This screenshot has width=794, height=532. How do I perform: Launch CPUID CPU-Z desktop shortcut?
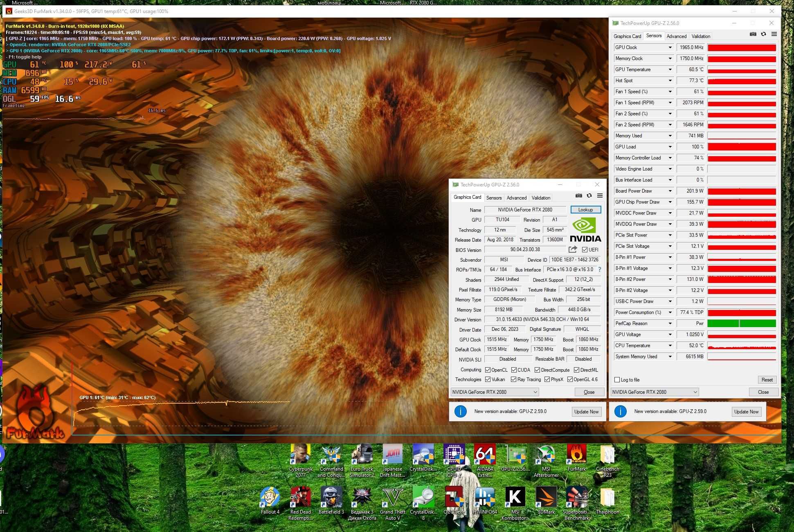tap(454, 461)
